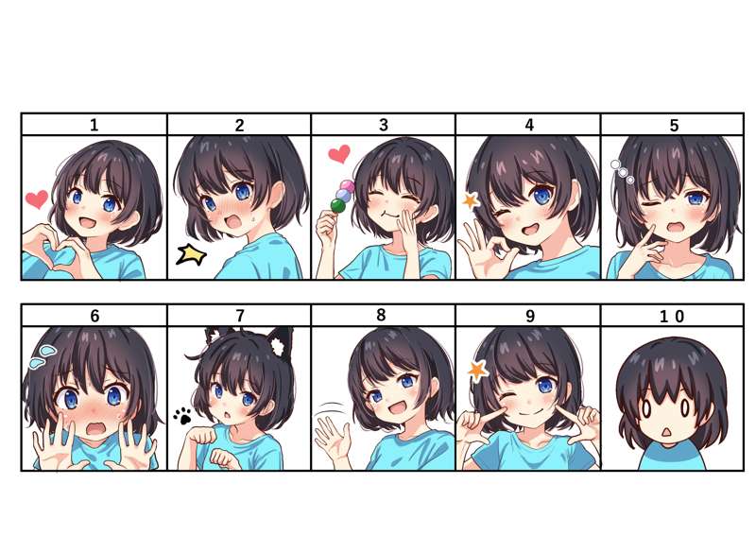Click the number 8 header cell
This screenshot has height=536, width=756.
pyautogui.click(x=384, y=316)
